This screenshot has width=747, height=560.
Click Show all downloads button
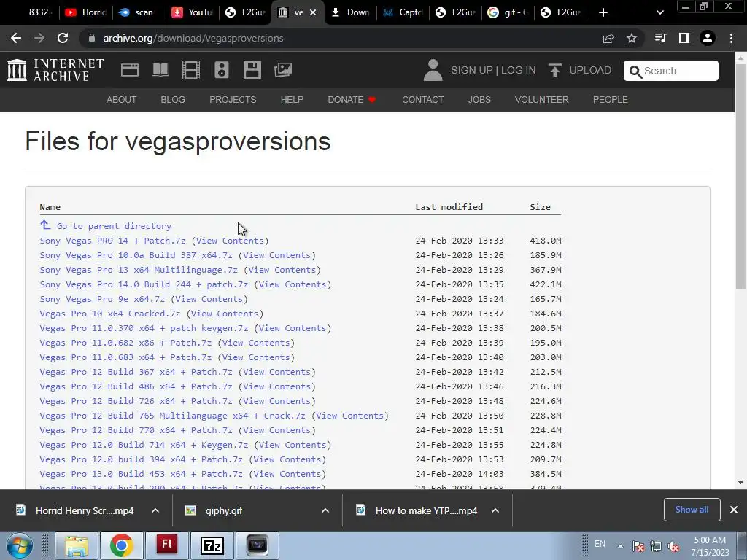[692, 510]
